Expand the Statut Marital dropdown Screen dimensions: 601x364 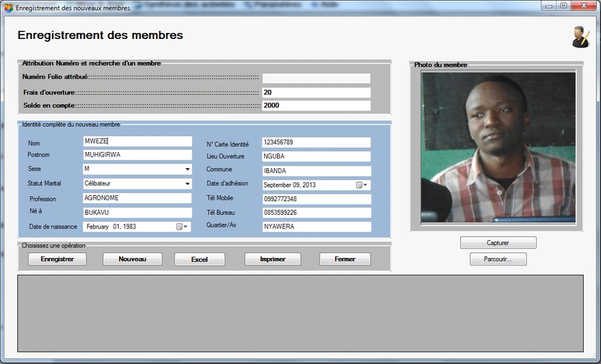188,184
